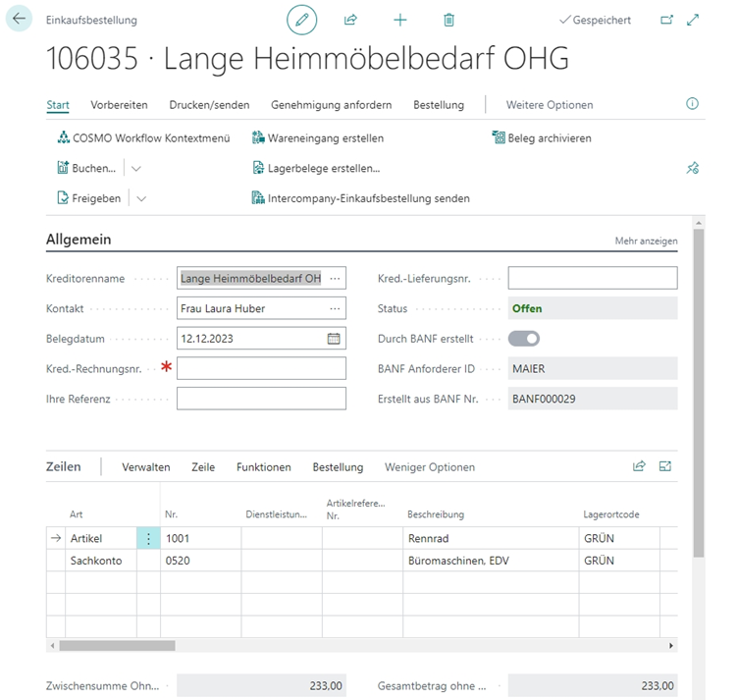This screenshot has height=700, width=738.
Task: Click the plus icon to create new
Action: (x=399, y=20)
